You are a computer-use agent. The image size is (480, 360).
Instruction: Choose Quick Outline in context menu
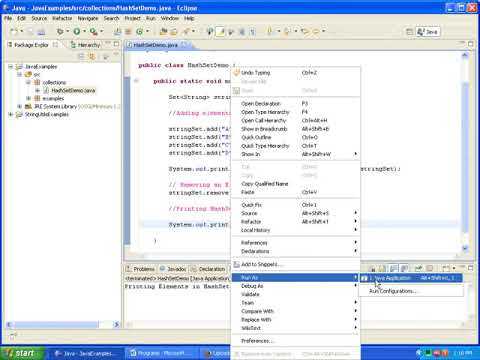click(x=295, y=137)
